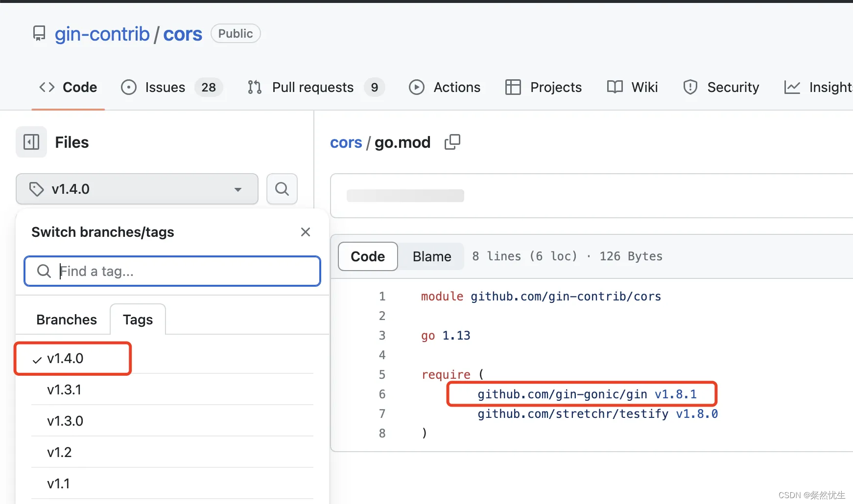Click the pull request branch icon
853x504 pixels.
(255, 87)
